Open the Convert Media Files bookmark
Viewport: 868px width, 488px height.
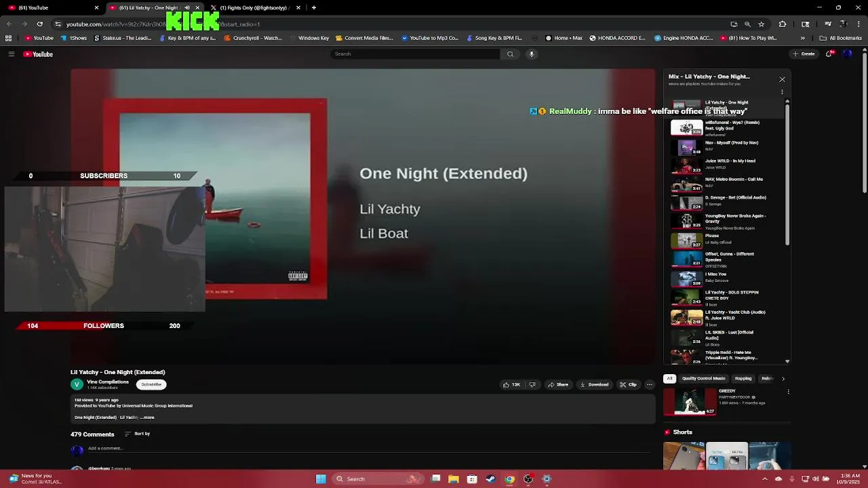click(x=364, y=38)
